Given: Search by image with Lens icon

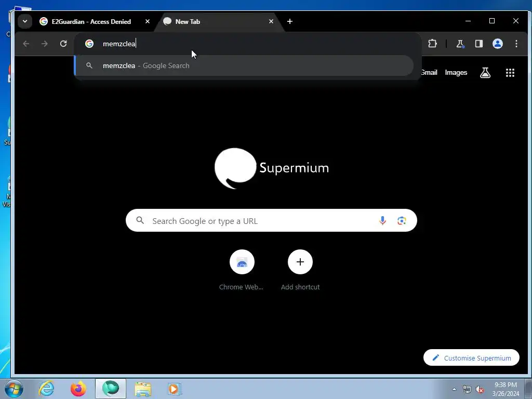Looking at the screenshot, I should [x=402, y=220].
